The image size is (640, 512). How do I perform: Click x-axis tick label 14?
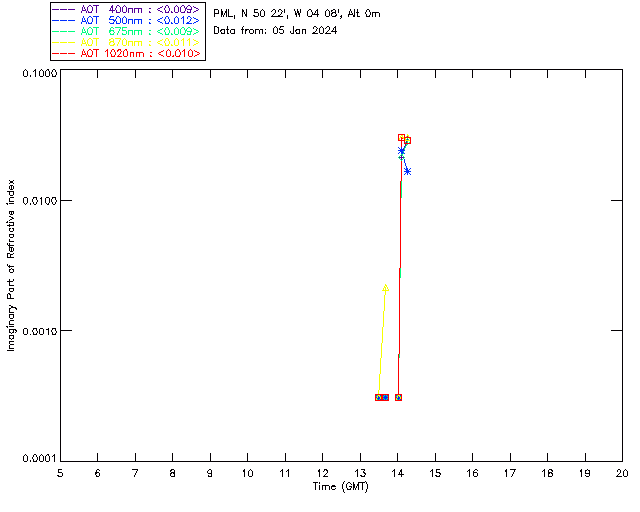coord(398,473)
